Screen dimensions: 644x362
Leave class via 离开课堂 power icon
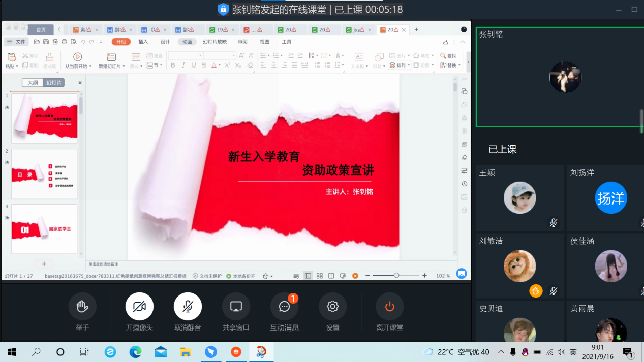click(389, 307)
